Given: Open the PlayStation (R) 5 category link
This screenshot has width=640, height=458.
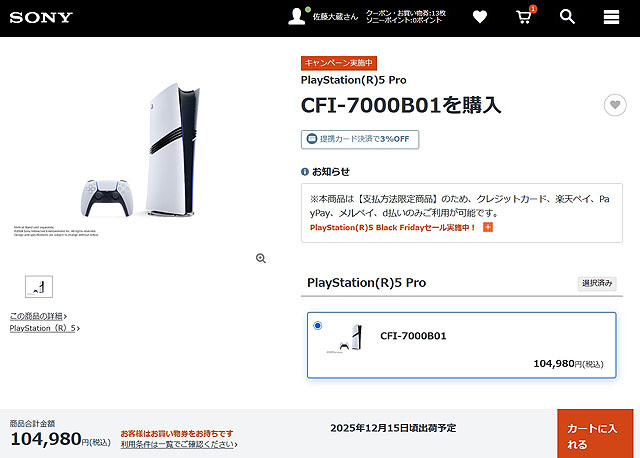Looking at the screenshot, I should (x=45, y=328).
